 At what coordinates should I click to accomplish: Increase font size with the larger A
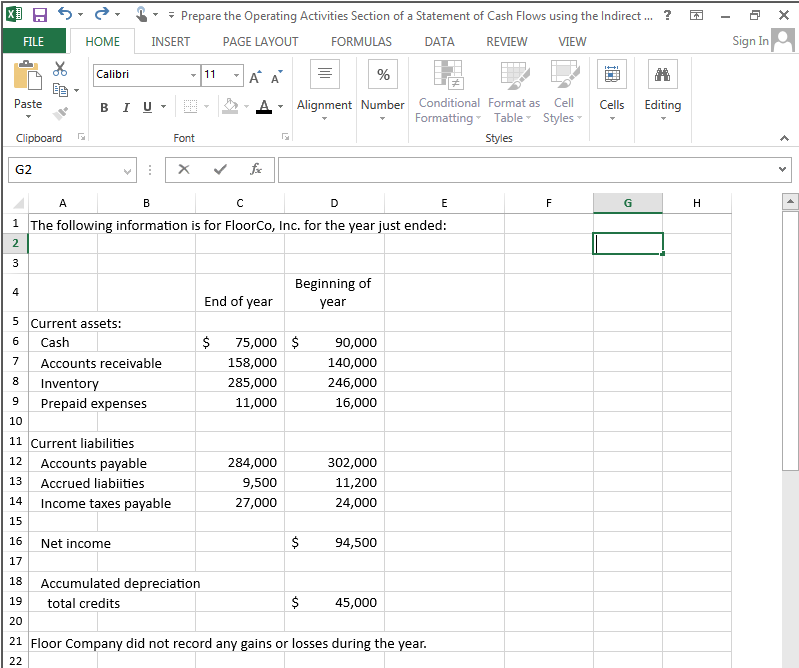click(x=256, y=77)
